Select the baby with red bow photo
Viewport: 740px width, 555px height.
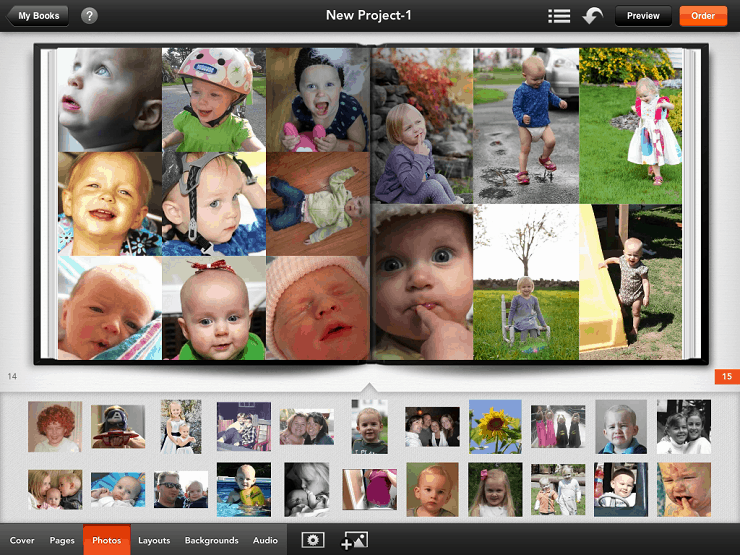214,308
